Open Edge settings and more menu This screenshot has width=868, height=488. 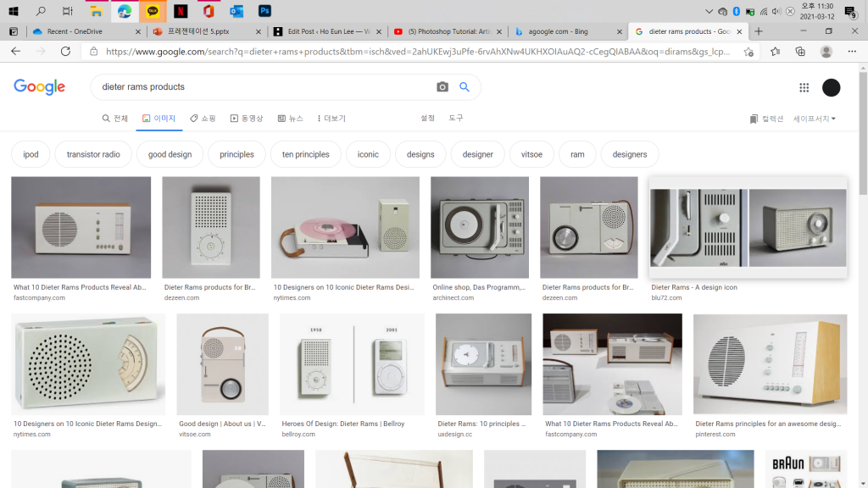point(852,52)
